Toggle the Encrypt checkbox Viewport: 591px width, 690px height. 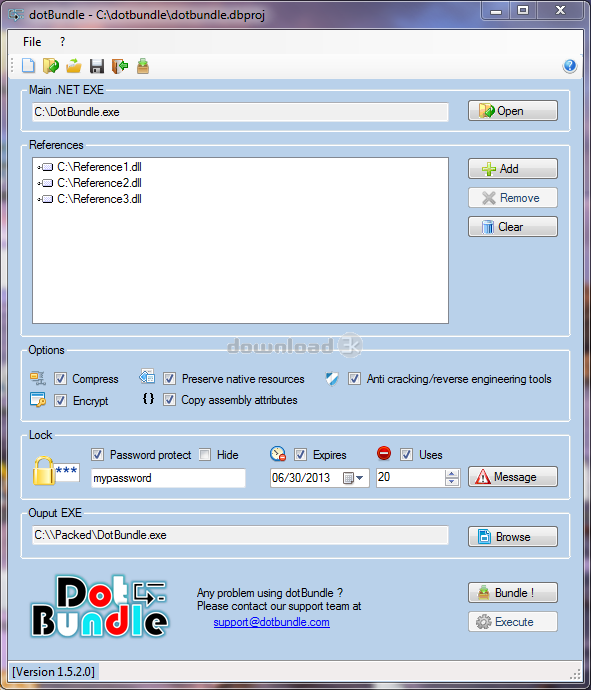click(x=60, y=400)
